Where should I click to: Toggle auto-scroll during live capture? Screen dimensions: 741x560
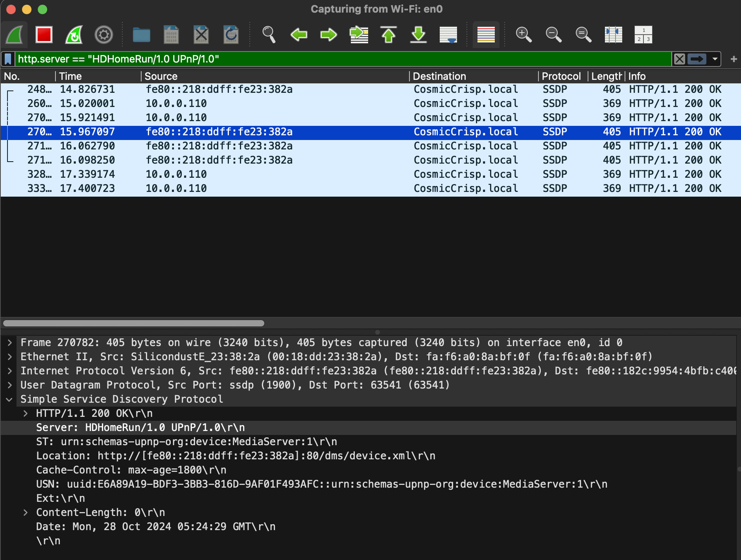(448, 35)
